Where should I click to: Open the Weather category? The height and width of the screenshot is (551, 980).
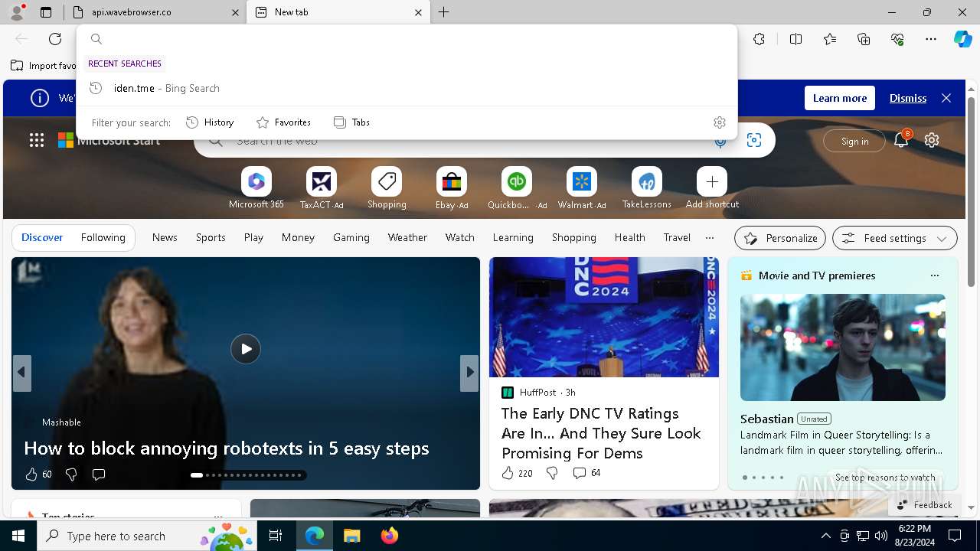[407, 237]
